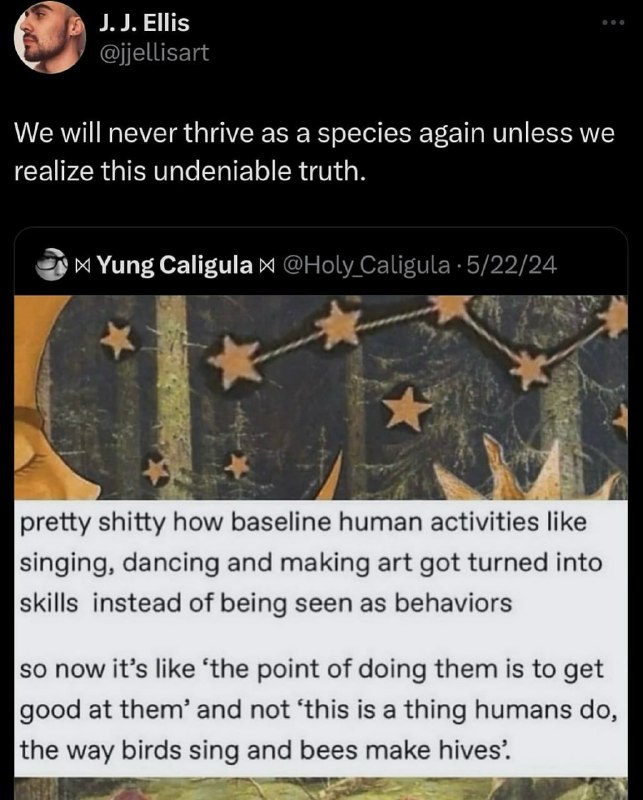Tap the bowtie symbol after Yung Caligula

[x=265, y=265]
